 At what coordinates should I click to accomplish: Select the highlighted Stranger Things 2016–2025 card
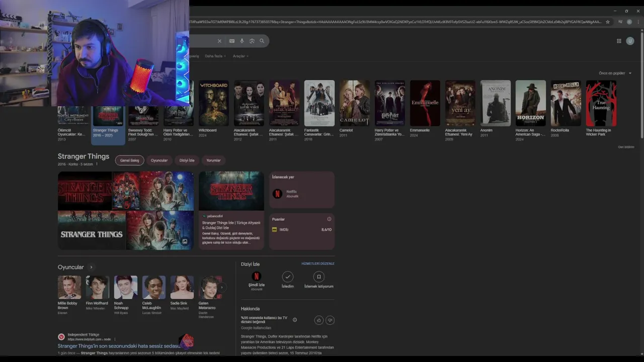coord(108,125)
